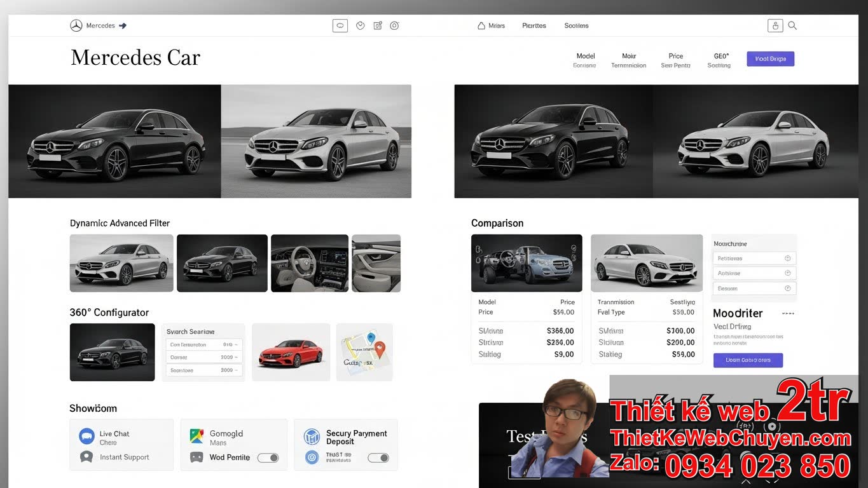The width and height of the screenshot is (868, 488).
Task: Click the purple Vool Dnige button
Action: [x=770, y=58]
